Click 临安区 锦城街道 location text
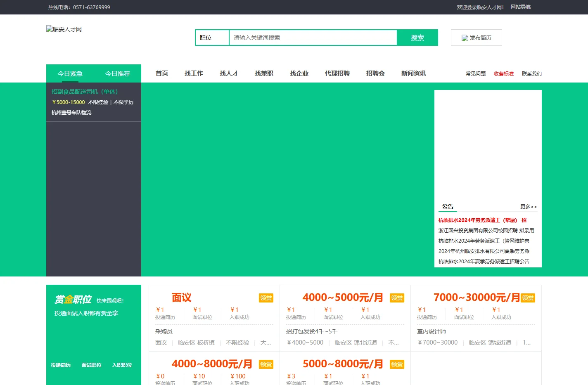This screenshot has width=588, height=385. tap(490, 342)
